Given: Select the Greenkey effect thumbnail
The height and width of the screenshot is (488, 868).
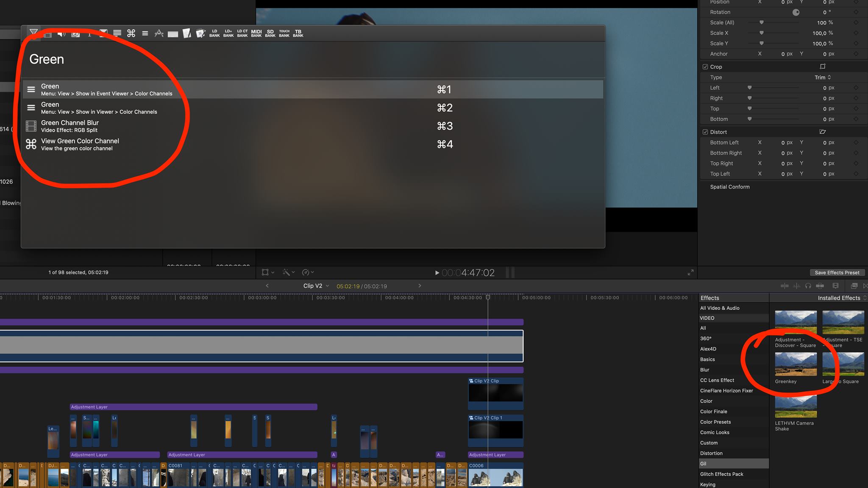Looking at the screenshot, I should (796, 364).
